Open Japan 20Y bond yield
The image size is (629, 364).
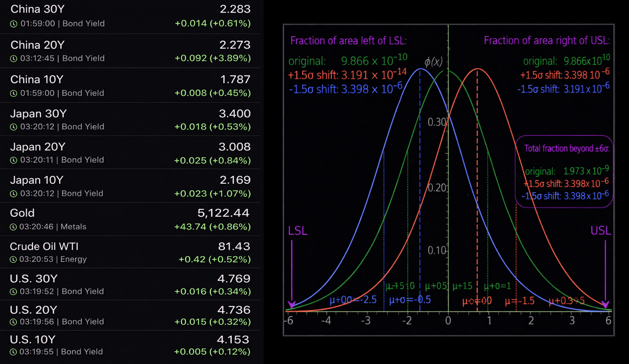tap(130, 152)
